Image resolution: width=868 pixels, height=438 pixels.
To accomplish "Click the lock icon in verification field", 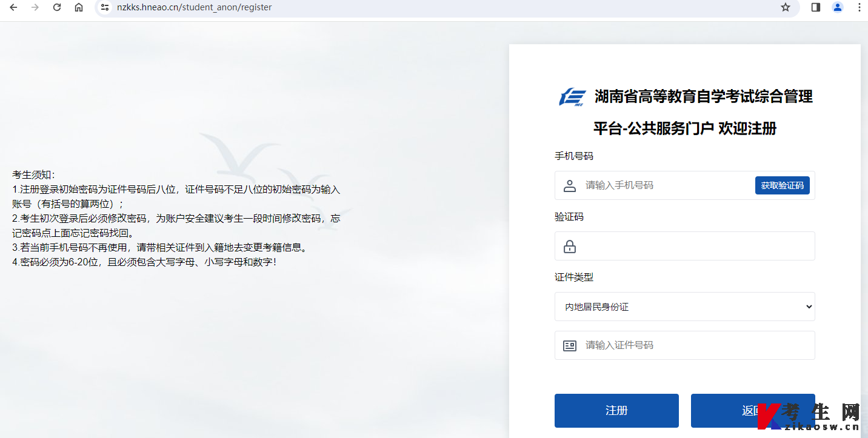I will pos(570,246).
